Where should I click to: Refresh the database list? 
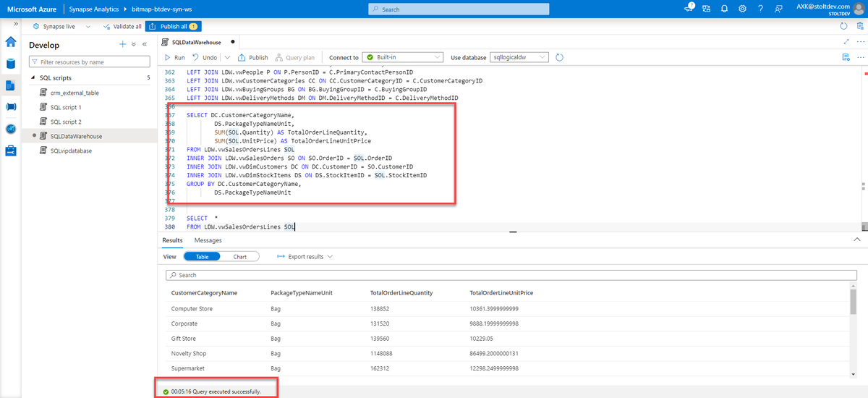click(x=559, y=57)
